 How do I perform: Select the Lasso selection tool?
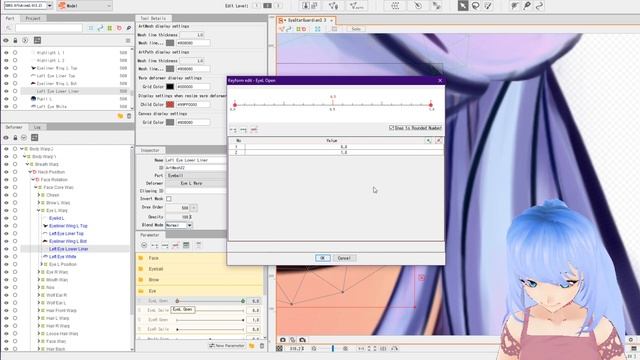(x=476, y=6)
